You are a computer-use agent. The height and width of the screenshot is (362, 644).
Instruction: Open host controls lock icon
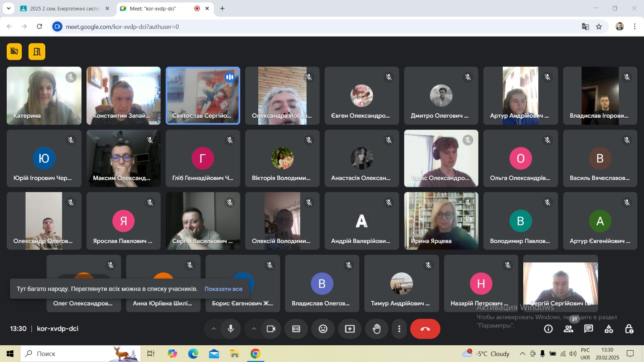(629, 329)
